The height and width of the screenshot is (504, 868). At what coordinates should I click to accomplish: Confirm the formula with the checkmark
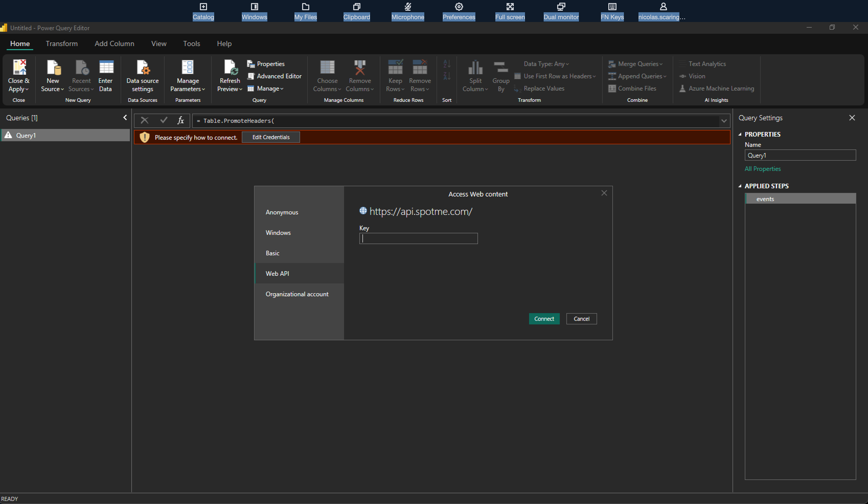tap(164, 120)
